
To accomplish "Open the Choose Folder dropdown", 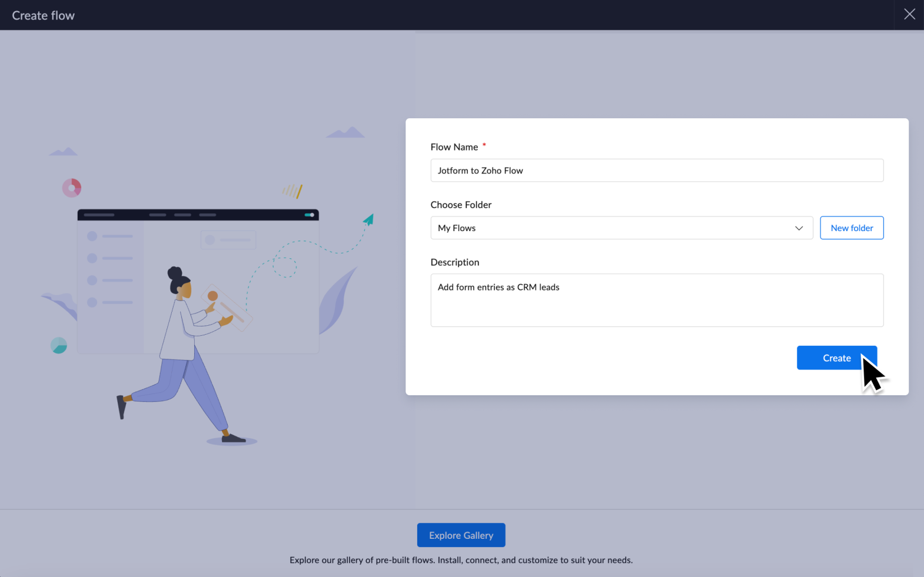I will (x=621, y=228).
